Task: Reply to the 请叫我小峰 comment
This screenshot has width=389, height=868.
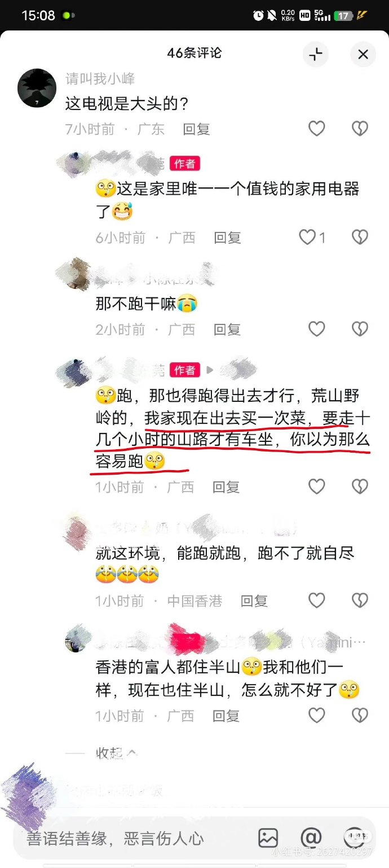Action: point(196,129)
